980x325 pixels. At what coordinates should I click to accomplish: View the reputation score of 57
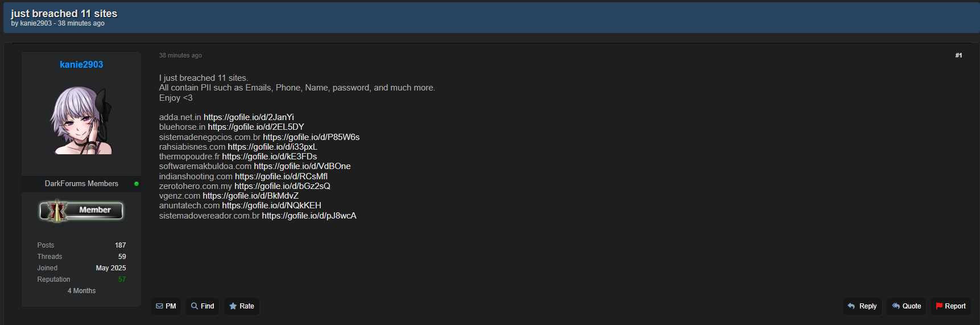[122, 279]
